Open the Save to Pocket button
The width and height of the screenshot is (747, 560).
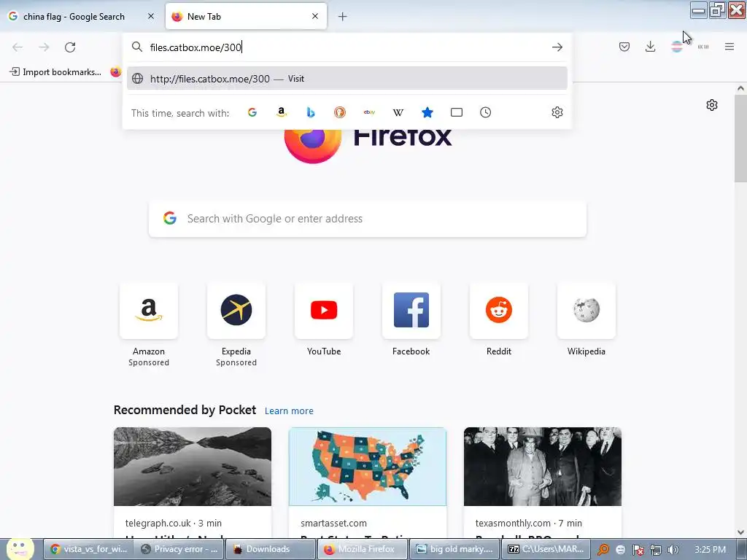pos(624,47)
